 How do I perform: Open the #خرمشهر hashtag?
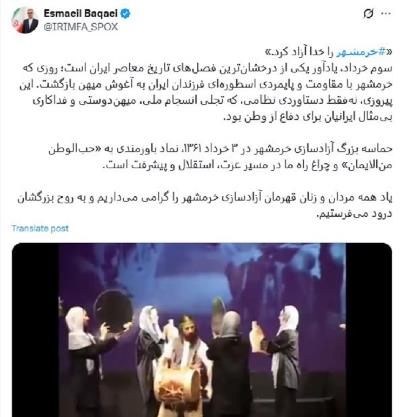pos(361,52)
